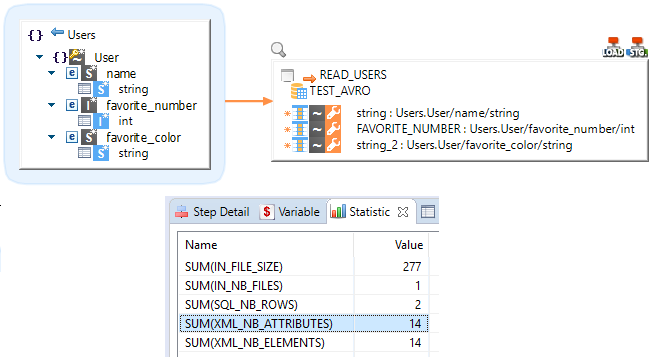Click the wrench icon on the FAVORITE_NUMBER mapping
The height and width of the screenshot is (363, 658).
[x=333, y=129]
